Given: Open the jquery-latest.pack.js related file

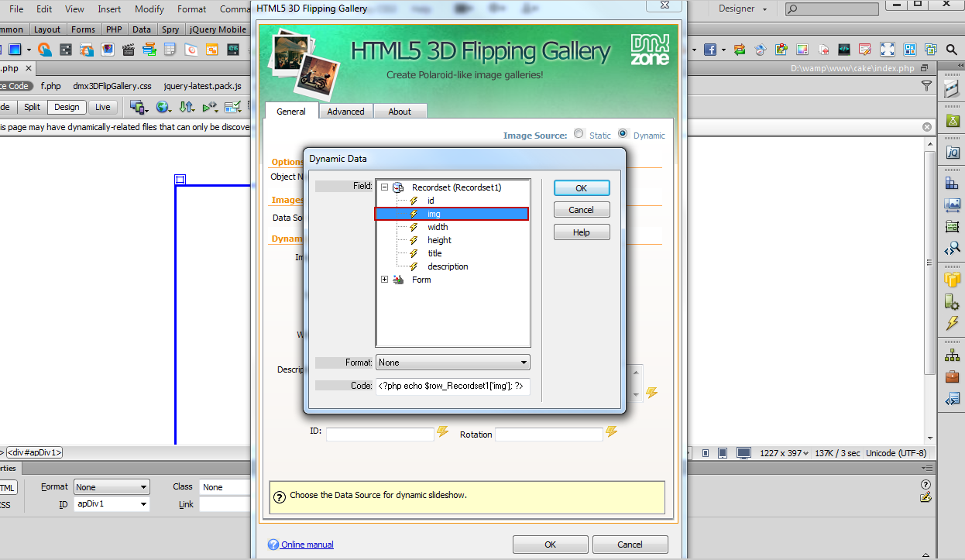Looking at the screenshot, I should pos(202,86).
